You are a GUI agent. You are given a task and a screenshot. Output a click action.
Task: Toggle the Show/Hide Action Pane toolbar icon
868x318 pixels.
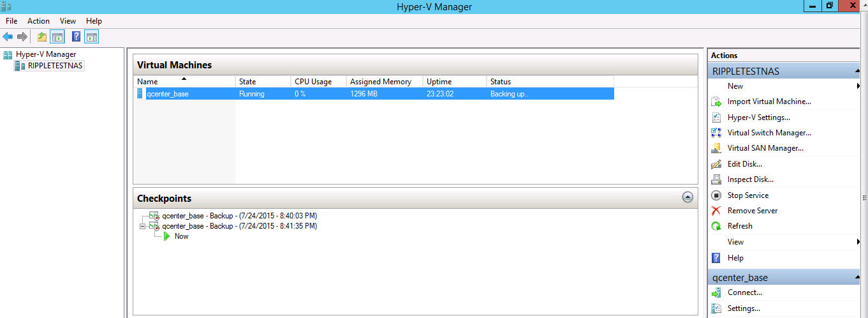[91, 37]
